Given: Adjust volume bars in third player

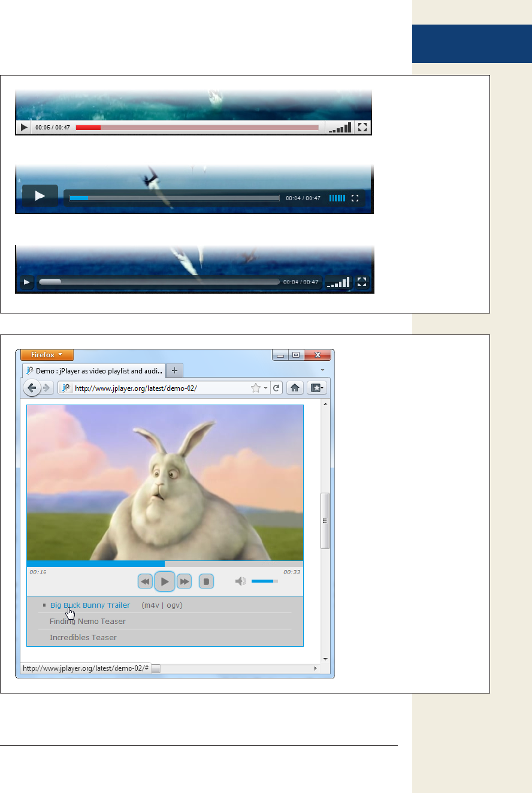Looking at the screenshot, I should pyautogui.click(x=338, y=282).
